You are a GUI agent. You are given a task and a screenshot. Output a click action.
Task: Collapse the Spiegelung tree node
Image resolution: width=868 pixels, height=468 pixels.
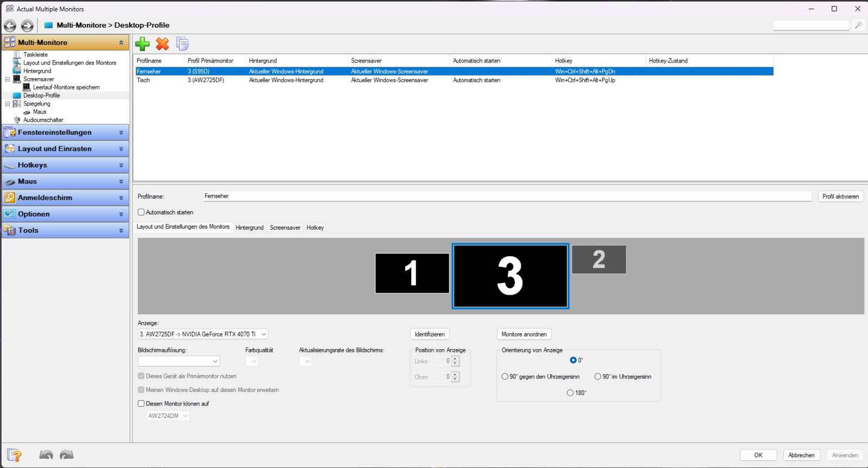(8, 104)
